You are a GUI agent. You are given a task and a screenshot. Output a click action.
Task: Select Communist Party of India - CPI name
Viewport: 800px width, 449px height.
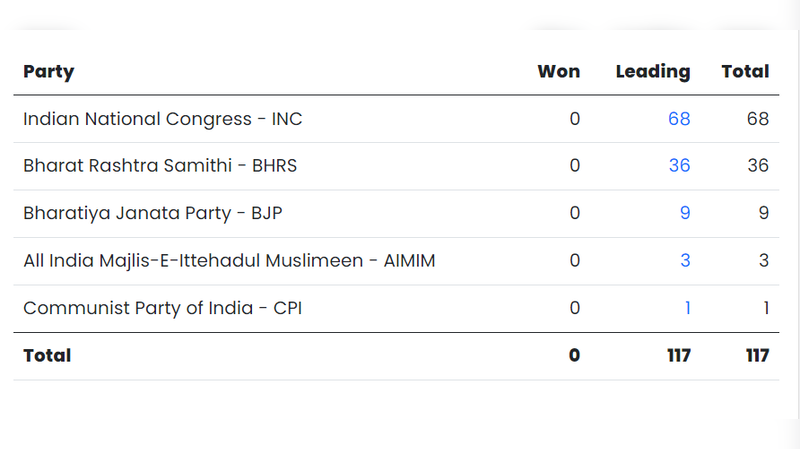(162, 308)
